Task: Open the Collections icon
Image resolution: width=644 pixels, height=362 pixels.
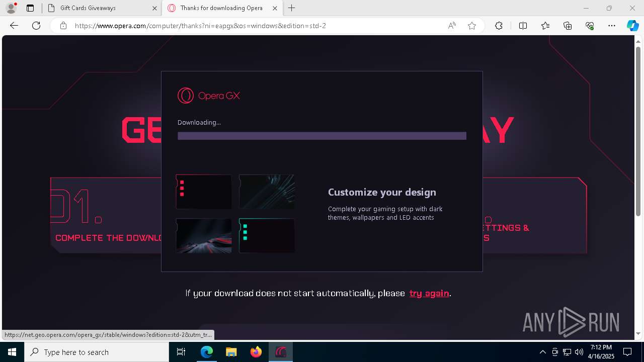Action: 568,26
